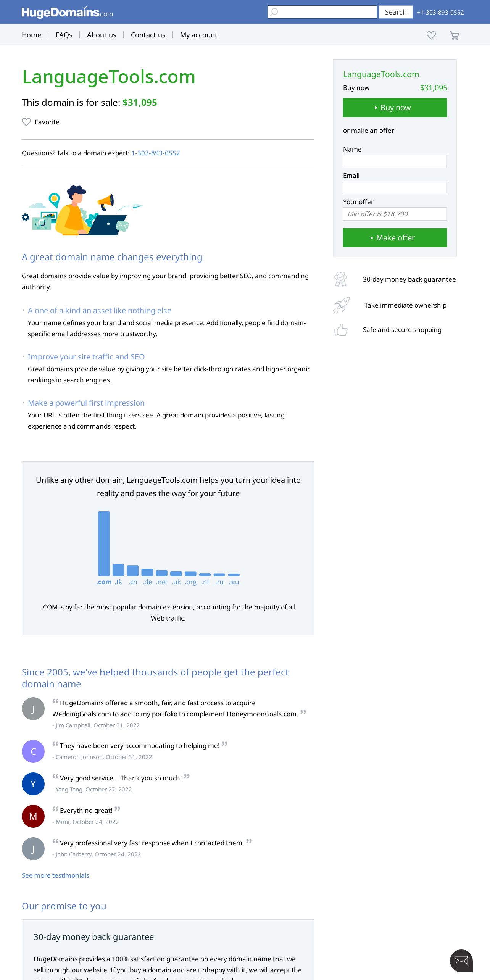Click the .com bar in chart

104,543
